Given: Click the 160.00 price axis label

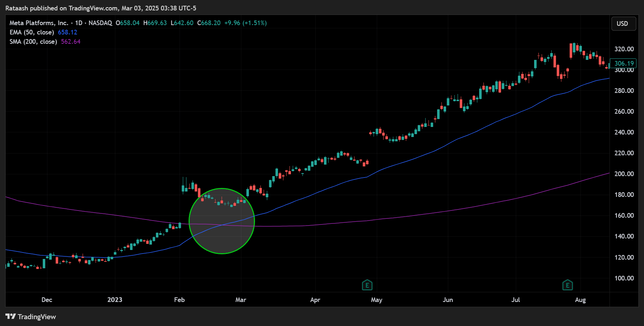Looking at the screenshot, I should [x=624, y=216].
